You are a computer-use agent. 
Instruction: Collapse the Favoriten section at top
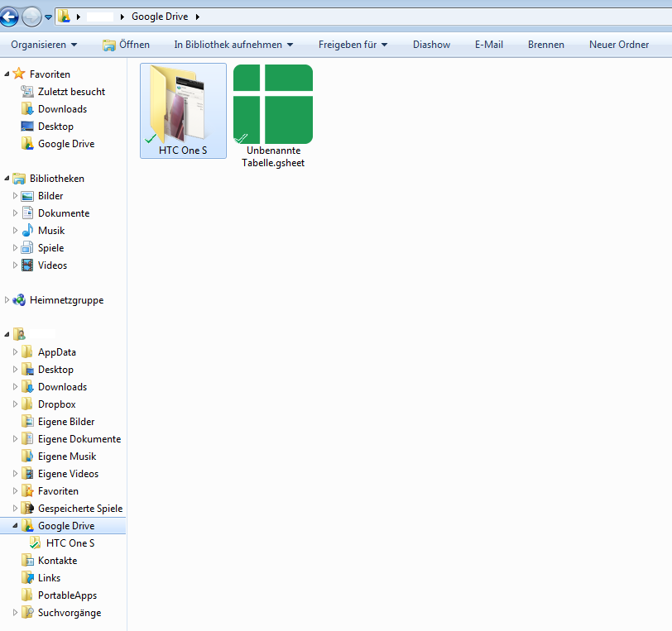tap(7, 74)
